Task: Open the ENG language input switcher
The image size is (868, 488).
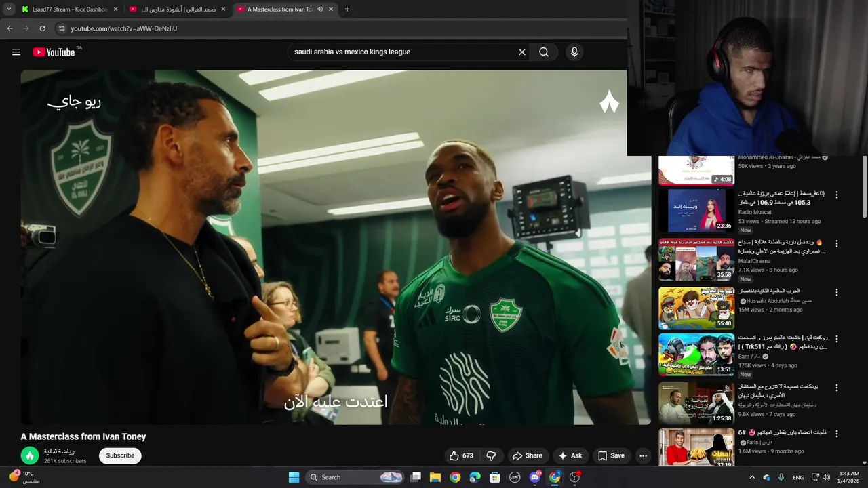Action: 798,477
